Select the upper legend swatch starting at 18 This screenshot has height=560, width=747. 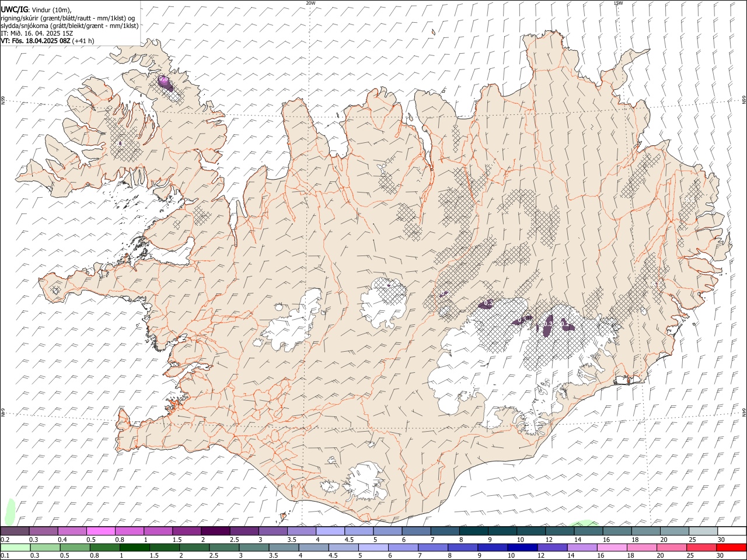[645, 531]
